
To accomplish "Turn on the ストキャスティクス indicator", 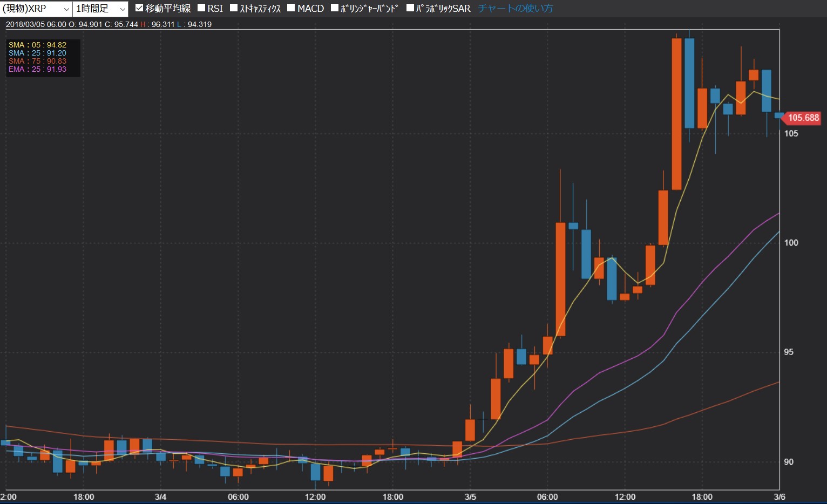I will coord(234,8).
